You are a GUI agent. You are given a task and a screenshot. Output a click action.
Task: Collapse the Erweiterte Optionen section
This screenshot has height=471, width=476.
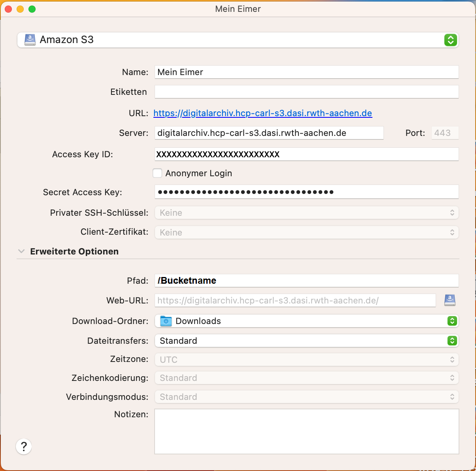pos(21,251)
